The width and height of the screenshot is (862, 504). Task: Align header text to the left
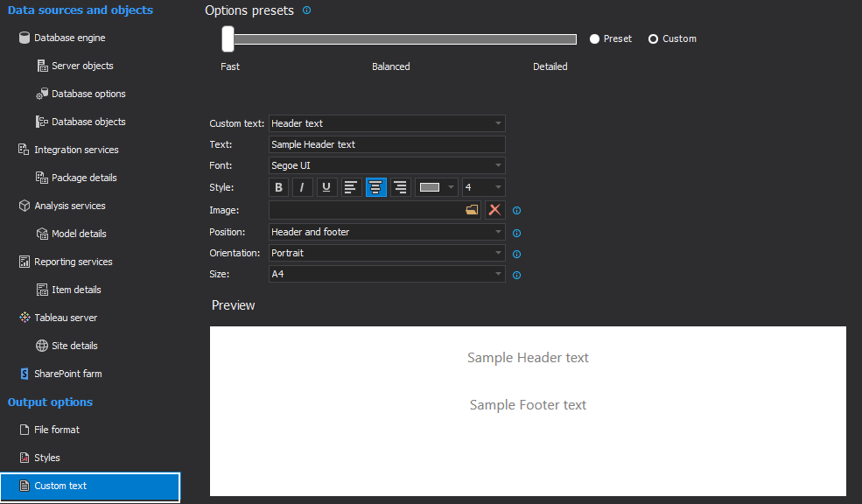tap(351, 187)
